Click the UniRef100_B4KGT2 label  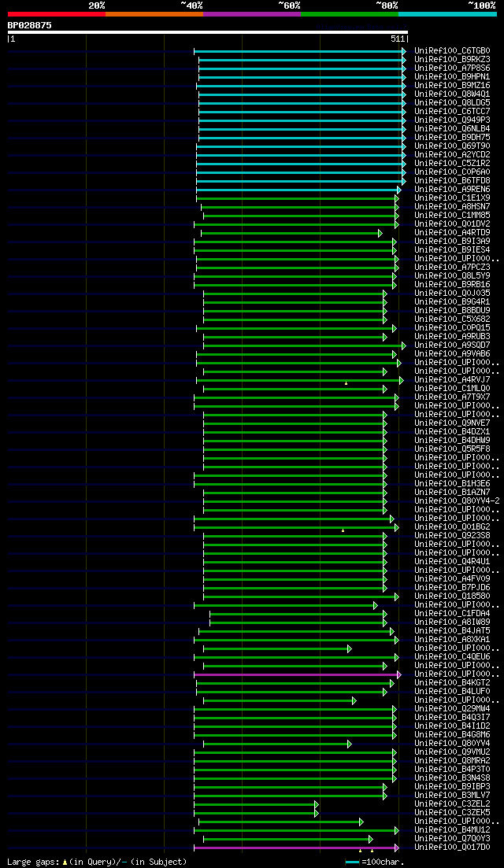point(452,682)
